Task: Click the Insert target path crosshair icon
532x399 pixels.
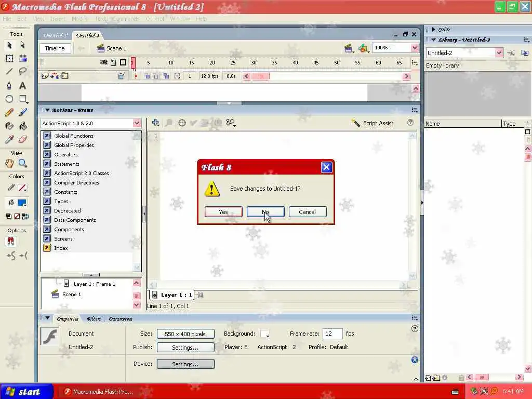Action: pyautogui.click(x=182, y=123)
